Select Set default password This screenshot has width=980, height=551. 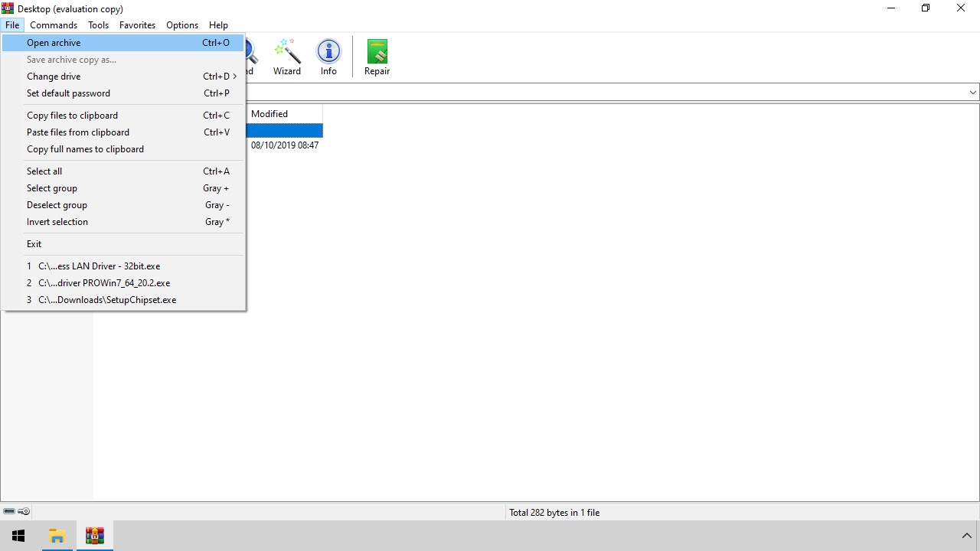[x=123, y=93]
